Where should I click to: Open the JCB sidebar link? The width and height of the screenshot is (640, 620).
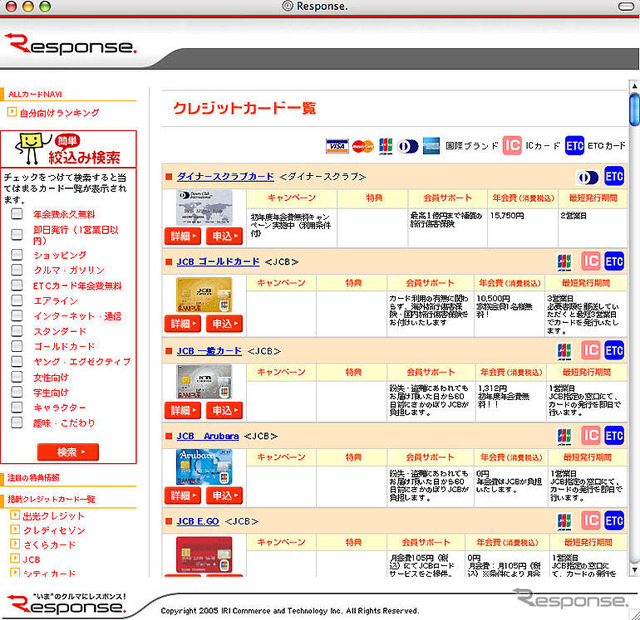coord(31,560)
